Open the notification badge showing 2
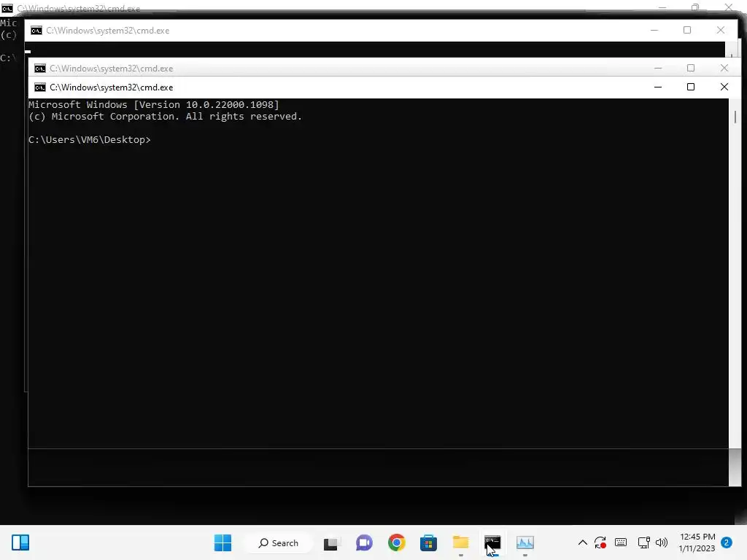 727,542
